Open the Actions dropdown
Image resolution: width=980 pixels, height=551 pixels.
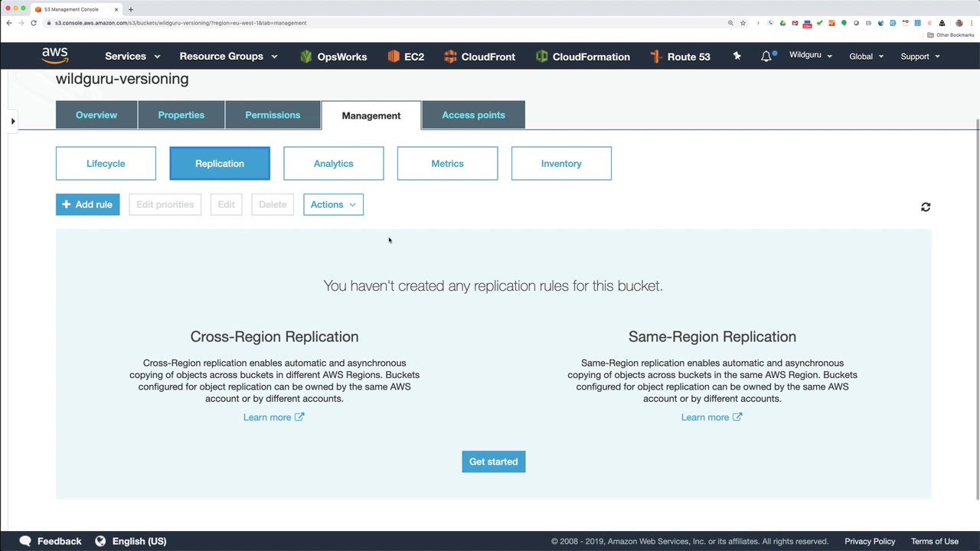[x=333, y=204]
